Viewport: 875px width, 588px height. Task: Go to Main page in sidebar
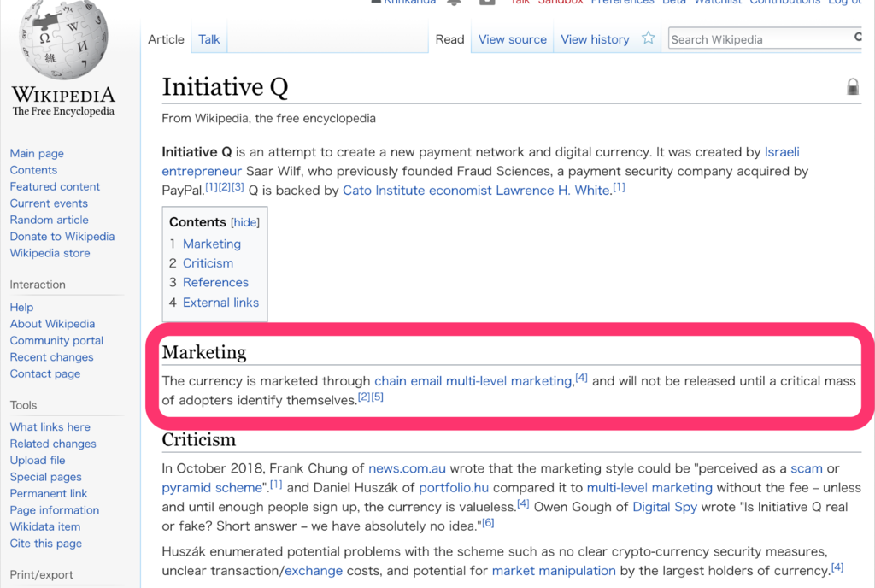click(37, 154)
